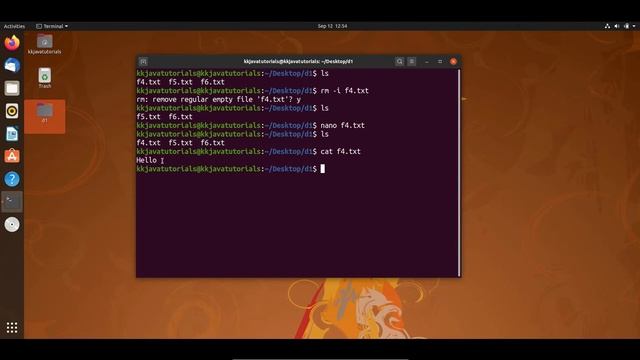This screenshot has height=360, width=640.
Task: Launch Rhythmbox music player from the dock
Action: click(x=12, y=111)
